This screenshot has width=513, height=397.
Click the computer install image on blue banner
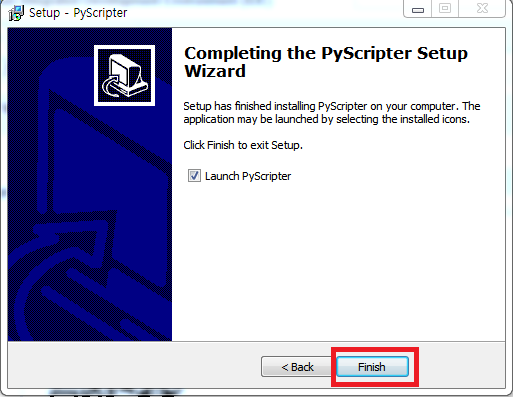coord(124,75)
